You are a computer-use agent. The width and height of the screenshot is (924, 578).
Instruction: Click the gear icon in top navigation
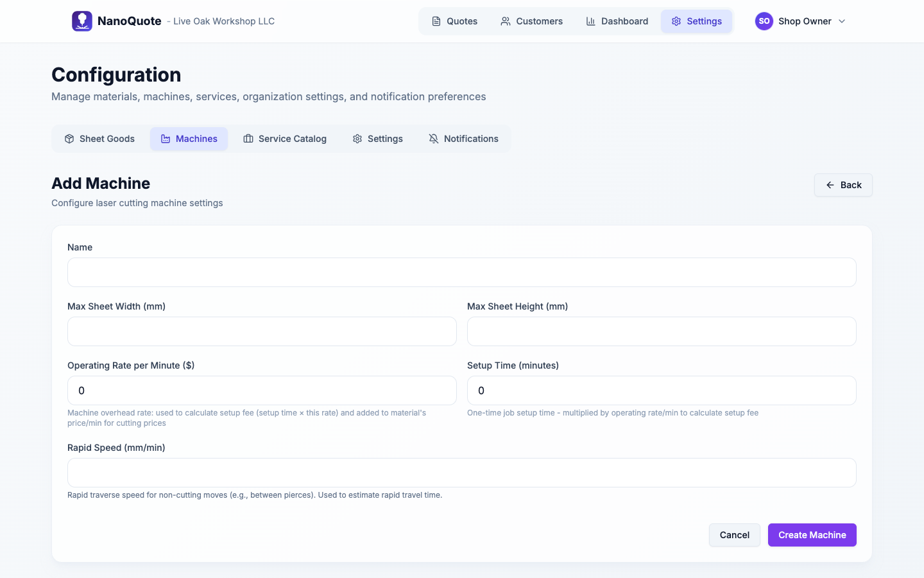point(676,21)
